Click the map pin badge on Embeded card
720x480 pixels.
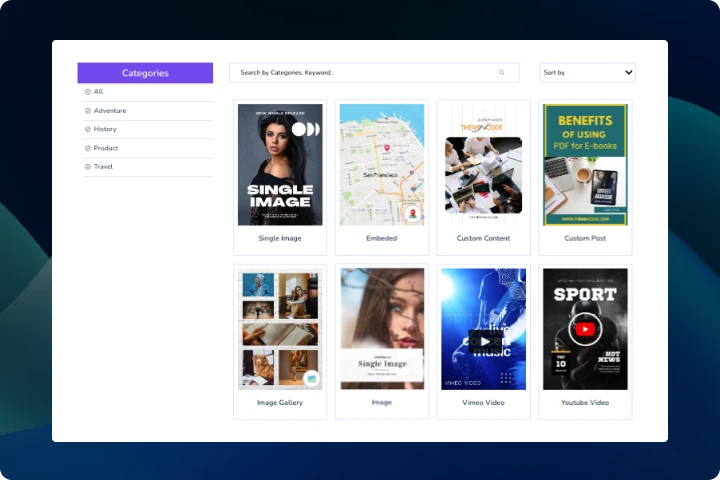tap(413, 214)
